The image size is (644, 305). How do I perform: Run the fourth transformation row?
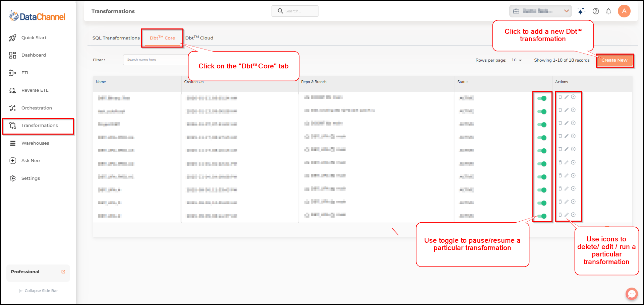[x=573, y=136]
